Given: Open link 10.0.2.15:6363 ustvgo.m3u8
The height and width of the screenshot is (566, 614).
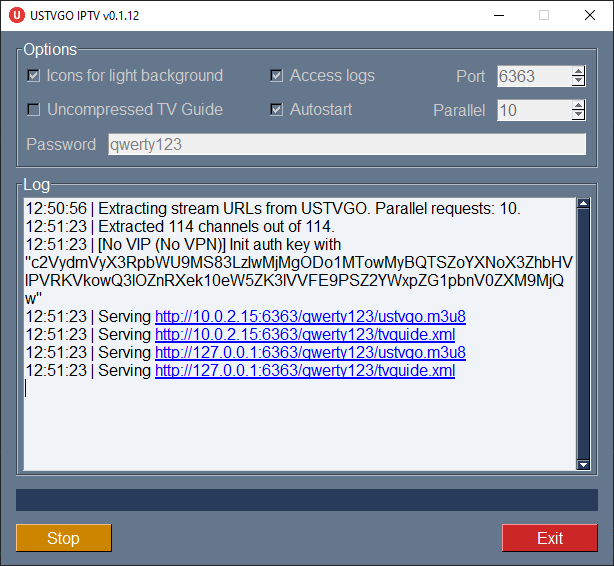Looking at the screenshot, I should coord(310,316).
